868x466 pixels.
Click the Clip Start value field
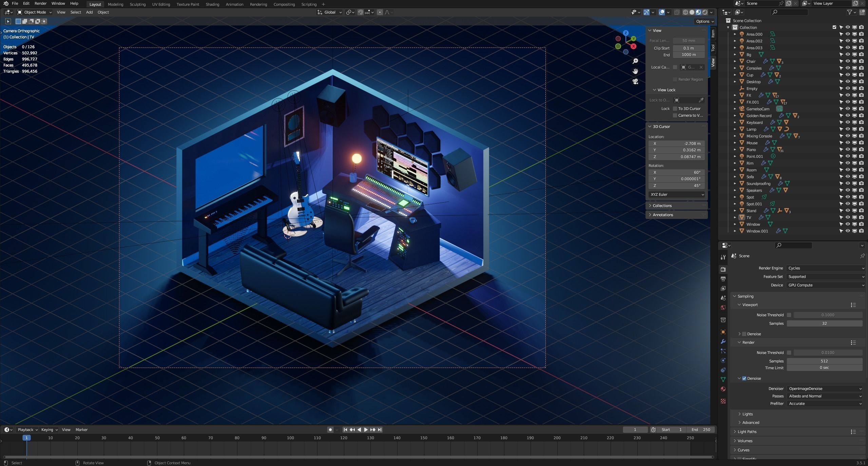[689, 48]
